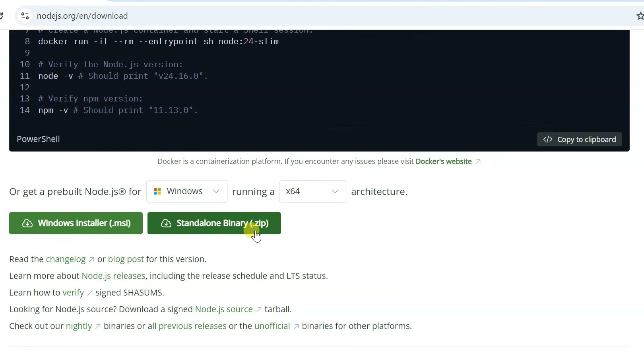Download the Windows Installer (.msi)
The image size is (644, 356).
coord(76,223)
